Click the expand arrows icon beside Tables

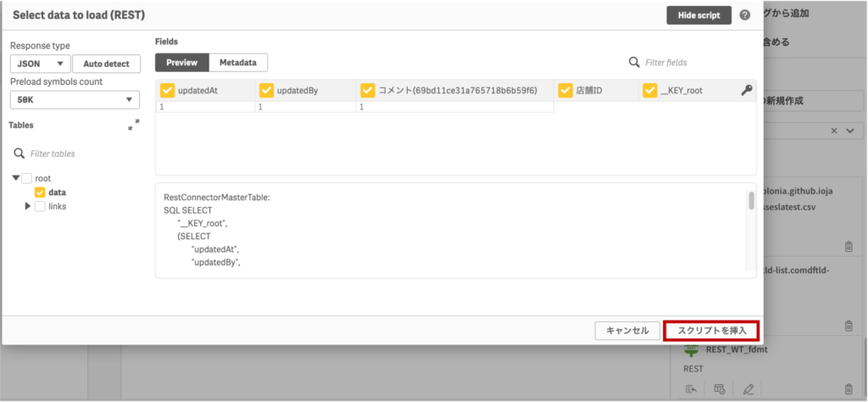coord(134,125)
